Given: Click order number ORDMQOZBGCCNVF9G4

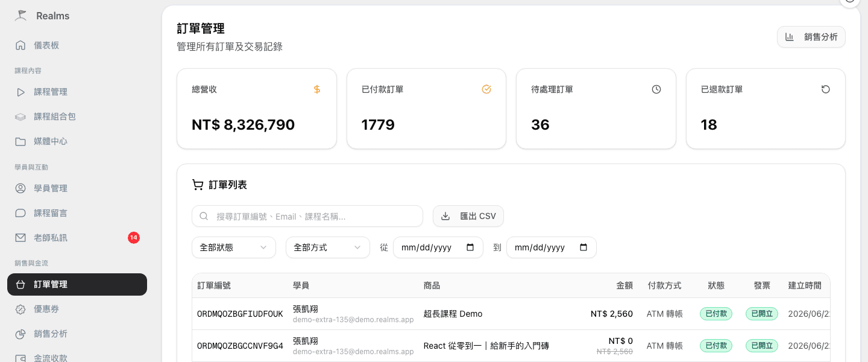Looking at the screenshot, I should [x=240, y=346].
